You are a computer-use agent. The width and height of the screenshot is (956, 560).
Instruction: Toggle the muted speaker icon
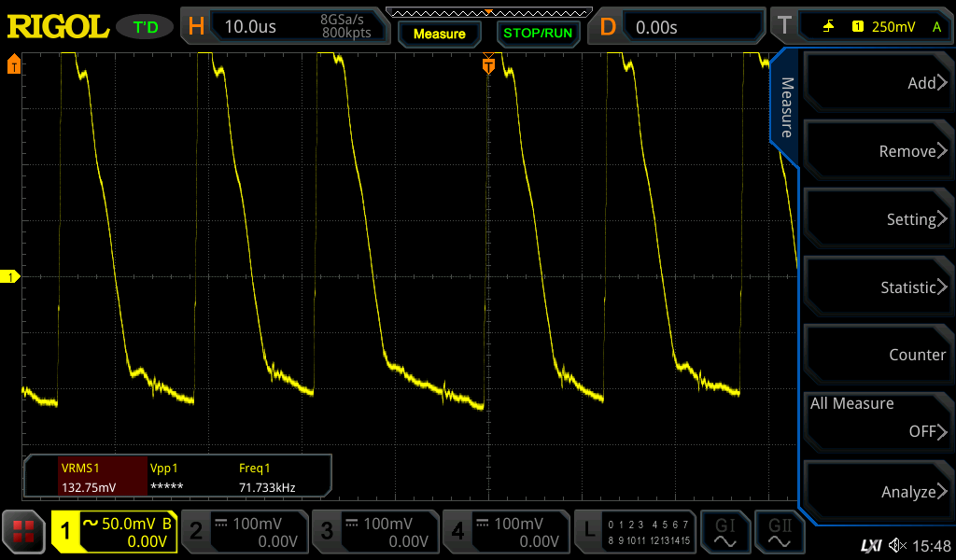[897, 545]
